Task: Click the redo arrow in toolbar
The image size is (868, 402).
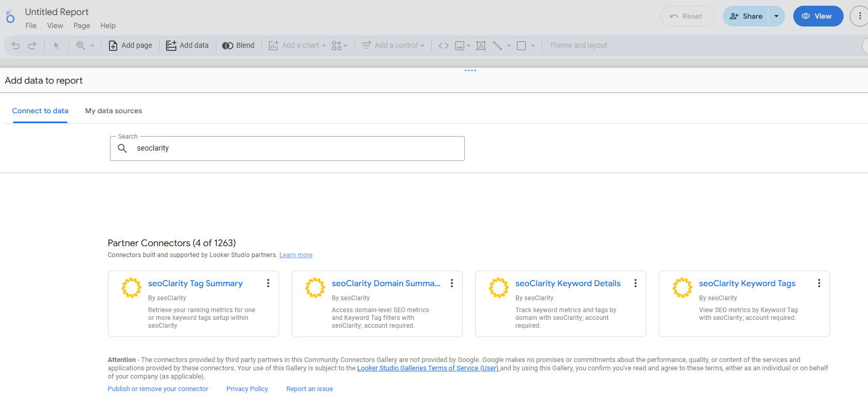Action: (32, 46)
